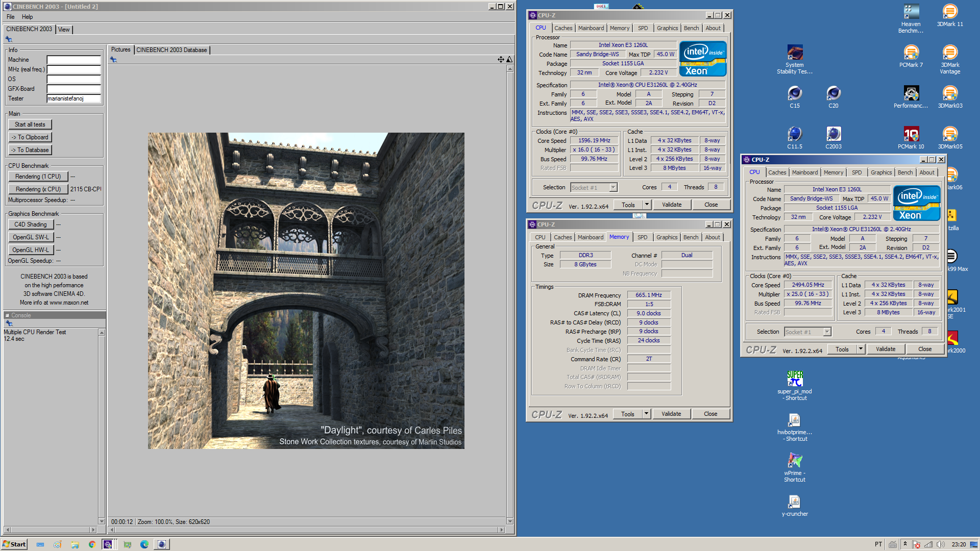Expand the Tools dropdown arrow in the top CPU-Z window
This screenshot has width=980, height=551.
click(647, 205)
